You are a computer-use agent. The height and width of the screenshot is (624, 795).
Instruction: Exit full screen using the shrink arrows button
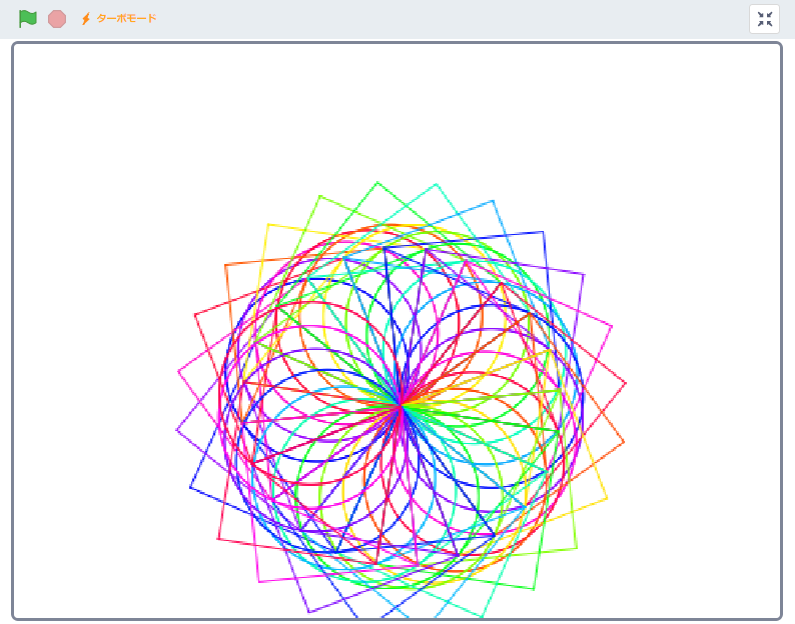pyautogui.click(x=764, y=19)
